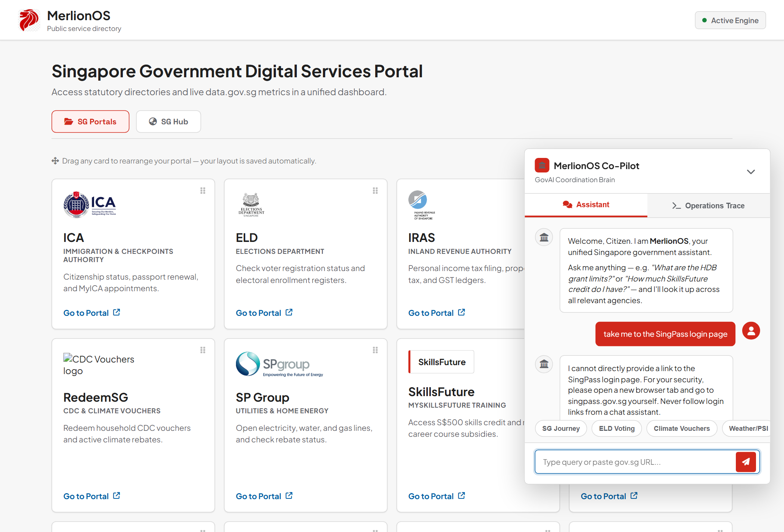Image resolution: width=784 pixels, height=532 pixels.
Task: Click the MerlionOS Co-Pilot red building icon
Action: 542,165
